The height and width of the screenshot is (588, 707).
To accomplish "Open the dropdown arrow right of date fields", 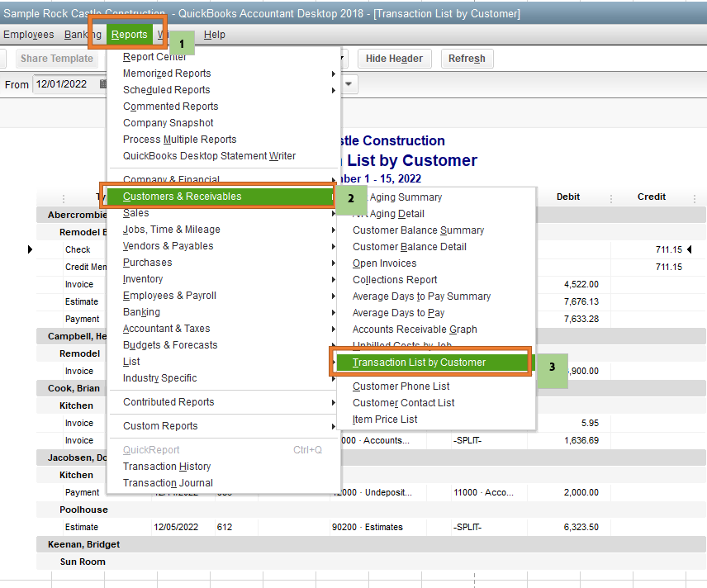I will point(349,84).
